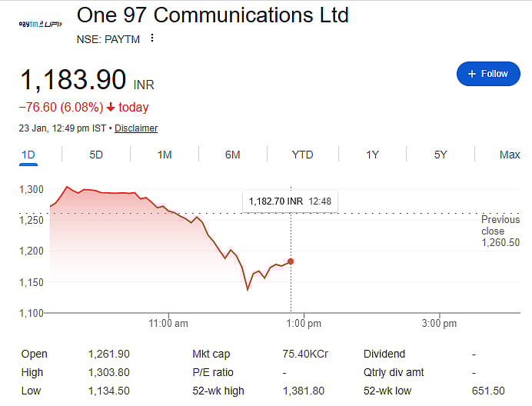Click the lowest dip in price line
Screen dimensions: 532x406
coord(248,290)
